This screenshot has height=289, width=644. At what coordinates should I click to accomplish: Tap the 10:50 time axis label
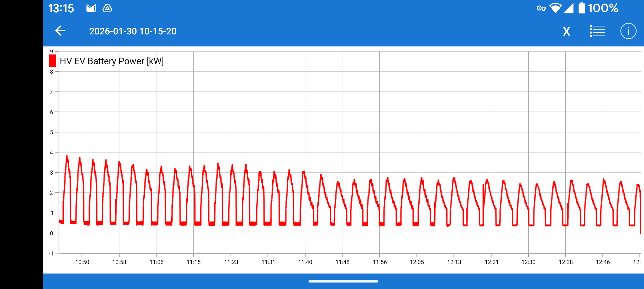[82, 262]
